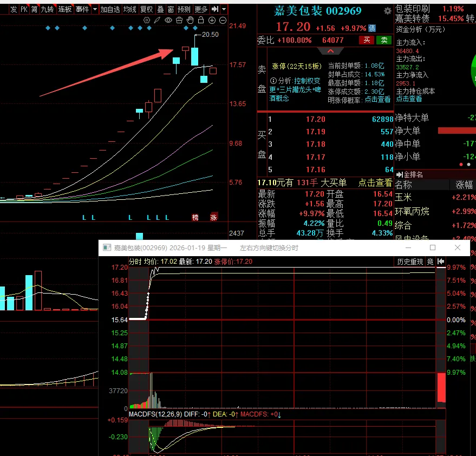476x456 pixels.
Task: Open the PK comparison tool
Action: coord(24,9)
